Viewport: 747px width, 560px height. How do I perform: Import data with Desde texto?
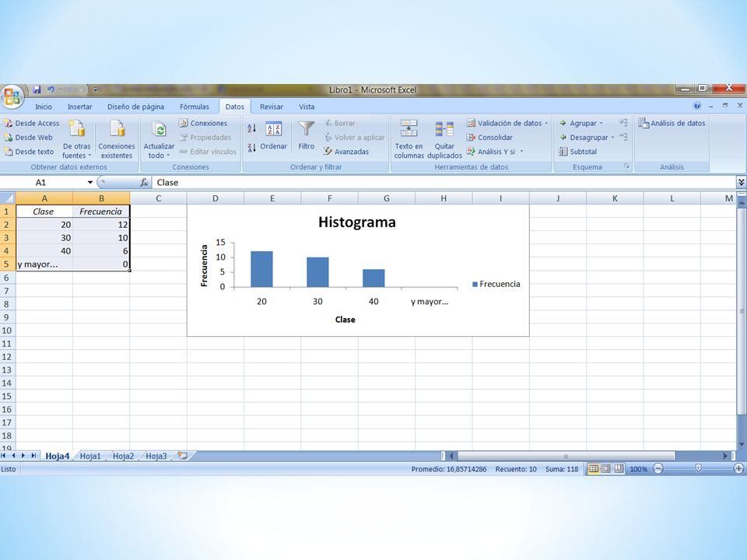pos(29,152)
